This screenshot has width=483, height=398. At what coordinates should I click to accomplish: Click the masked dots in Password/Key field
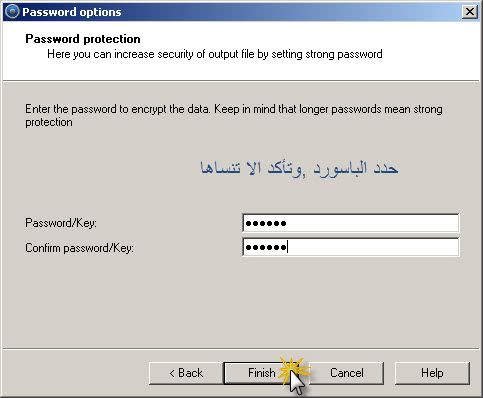coord(266,223)
